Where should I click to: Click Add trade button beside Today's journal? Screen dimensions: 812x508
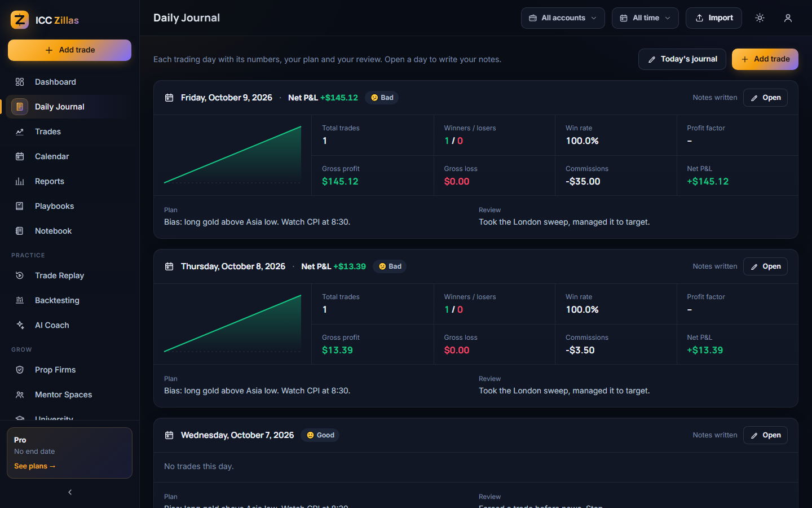pos(765,59)
